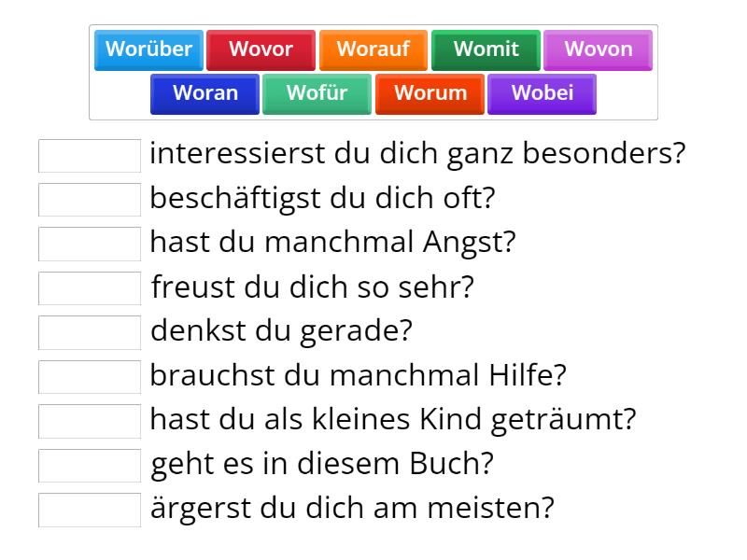Pick the teal 'Wofür' word tile
Viewport: 747px width, 560px height.
pyautogui.click(x=317, y=93)
